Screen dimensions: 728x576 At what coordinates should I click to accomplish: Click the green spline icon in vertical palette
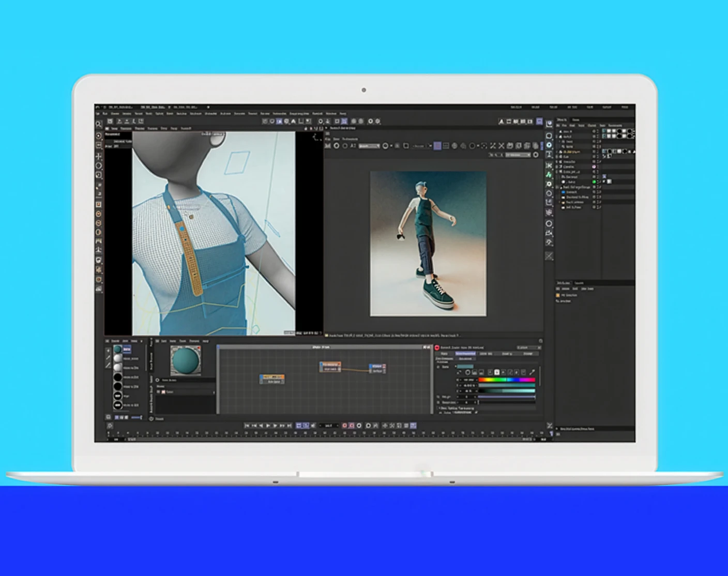tap(549, 175)
